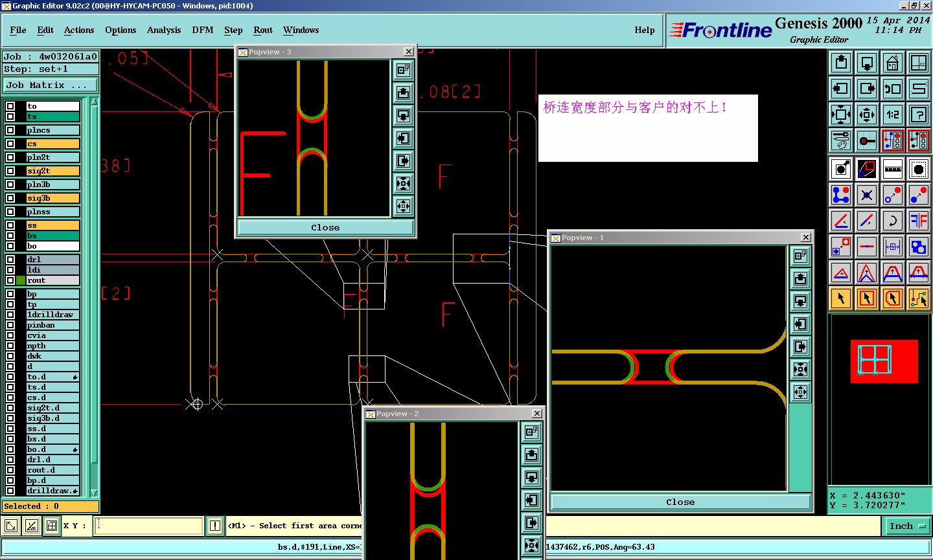Open the Help menu

645,30
